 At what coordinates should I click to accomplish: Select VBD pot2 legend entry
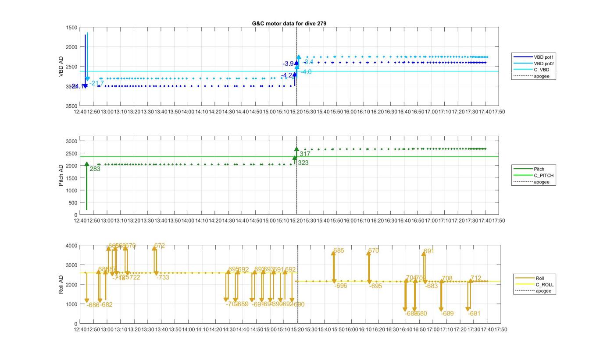coord(534,64)
